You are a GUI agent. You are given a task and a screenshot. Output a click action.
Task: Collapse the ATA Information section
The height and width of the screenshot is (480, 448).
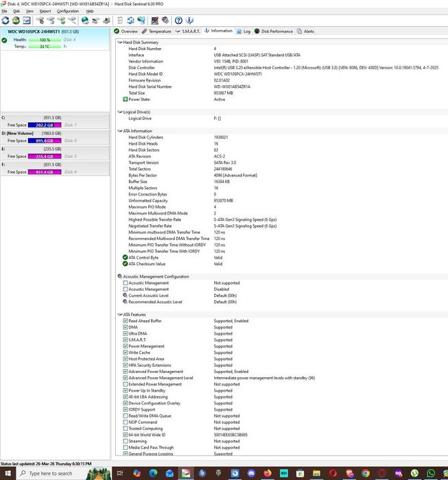coord(120,131)
